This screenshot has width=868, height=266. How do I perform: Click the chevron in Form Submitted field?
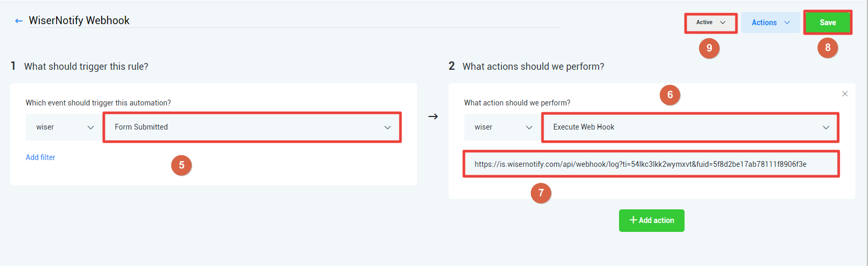tap(387, 127)
